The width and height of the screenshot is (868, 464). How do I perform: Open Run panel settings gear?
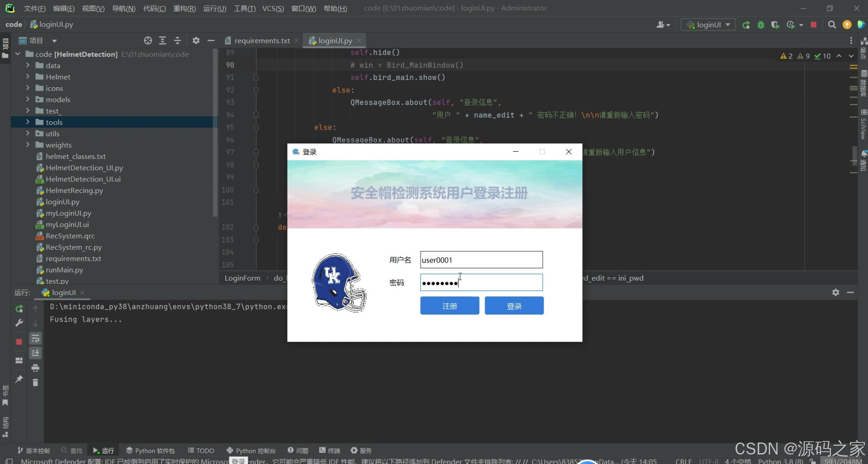pyautogui.click(x=835, y=292)
